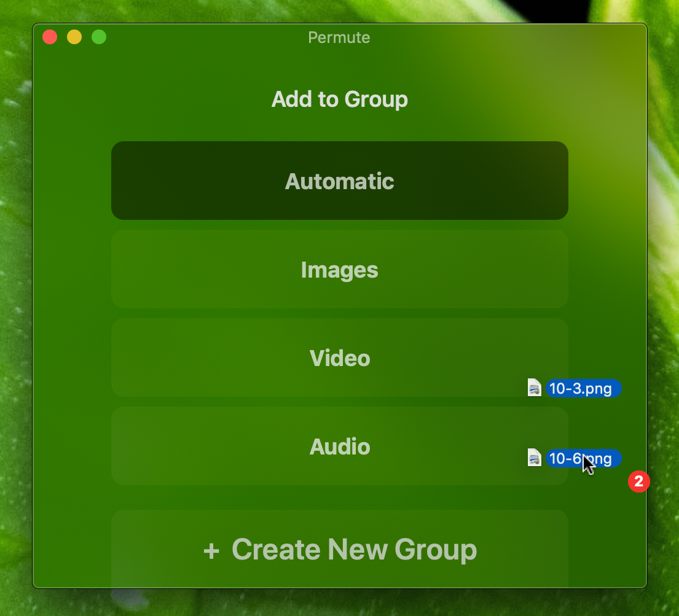
Task: Add files to the Images group
Action: pos(339,269)
